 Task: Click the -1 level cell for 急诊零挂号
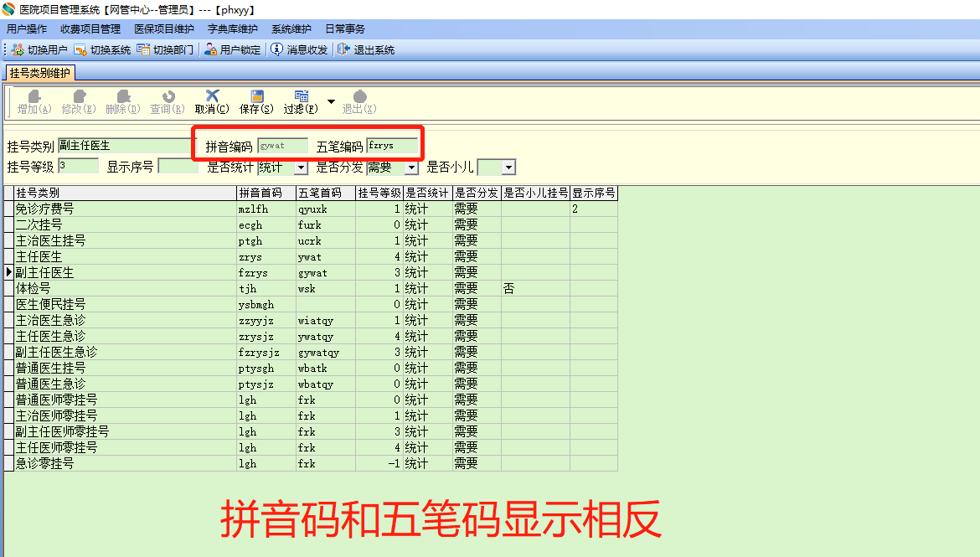[379, 463]
